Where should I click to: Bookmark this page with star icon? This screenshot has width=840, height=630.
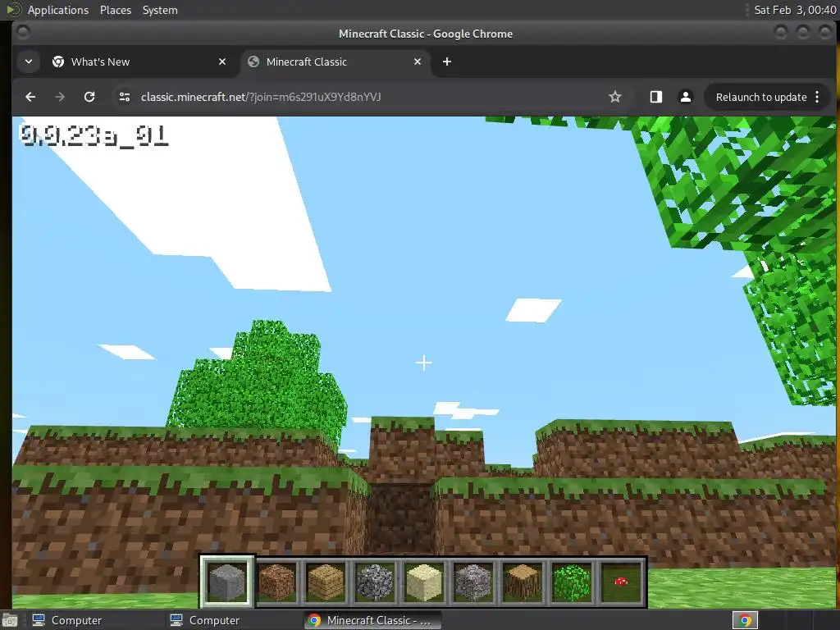(x=615, y=97)
